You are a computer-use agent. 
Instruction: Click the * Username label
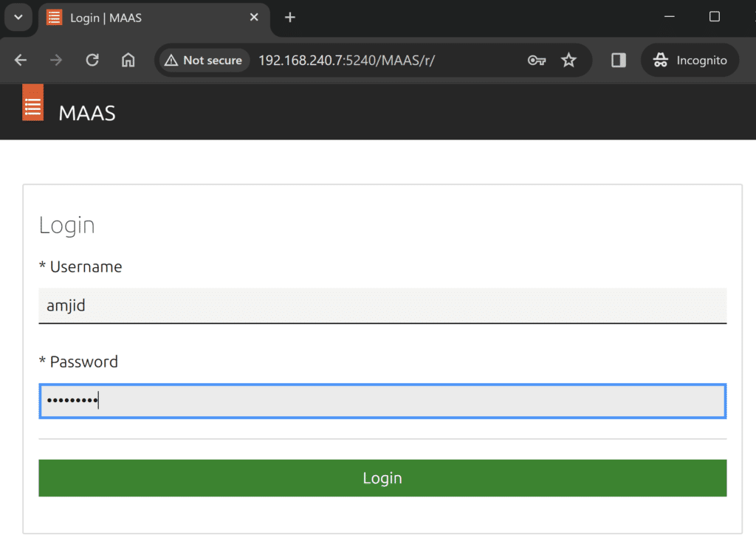coord(80,266)
